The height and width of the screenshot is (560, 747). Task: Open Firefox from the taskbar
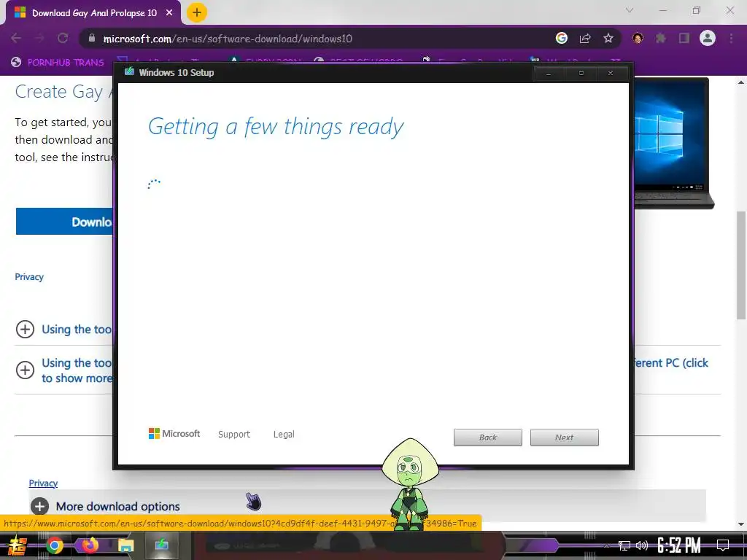[x=90, y=545]
